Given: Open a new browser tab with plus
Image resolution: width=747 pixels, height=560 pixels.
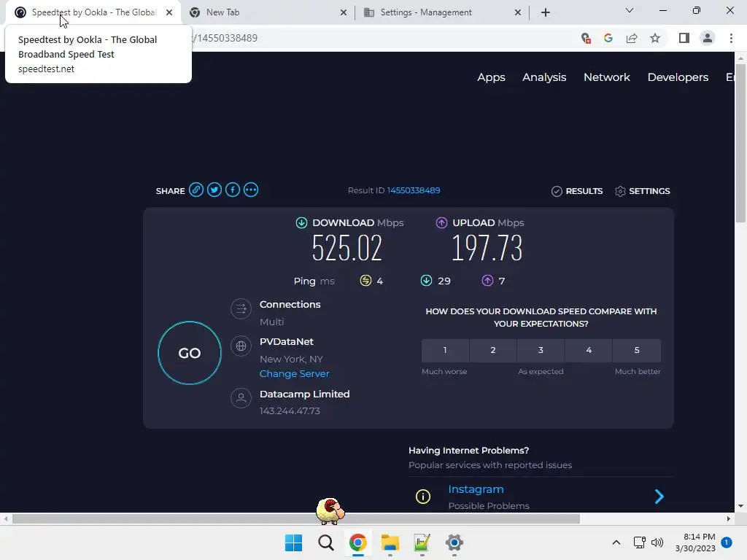Looking at the screenshot, I should [x=546, y=12].
